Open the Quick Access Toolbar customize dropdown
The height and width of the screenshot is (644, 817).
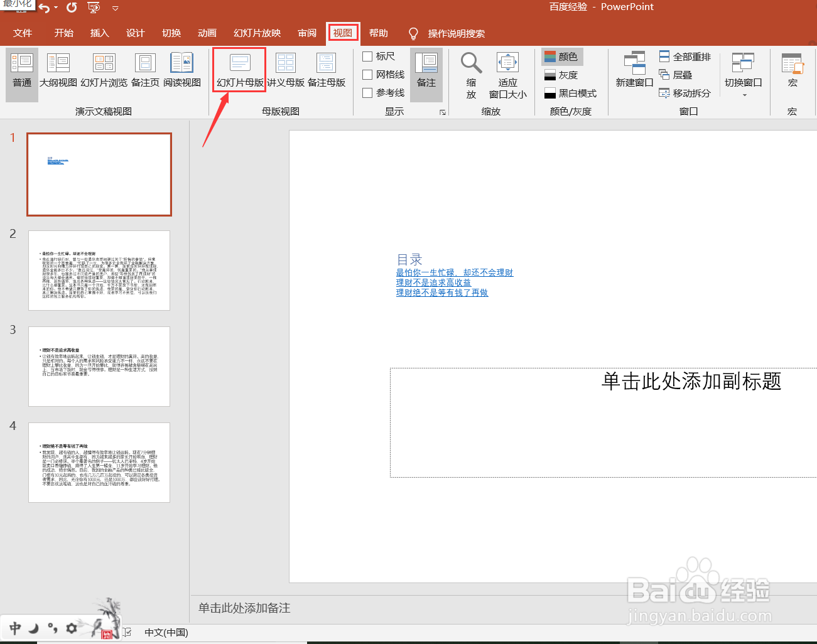click(x=115, y=8)
